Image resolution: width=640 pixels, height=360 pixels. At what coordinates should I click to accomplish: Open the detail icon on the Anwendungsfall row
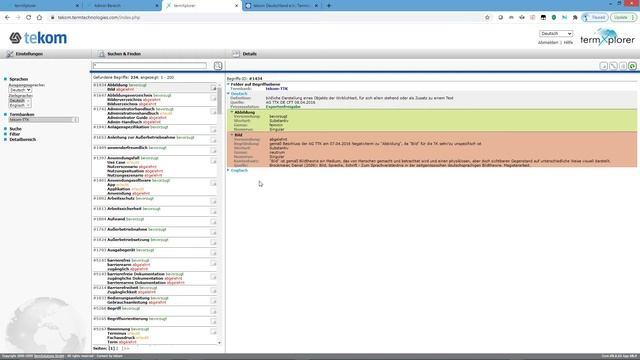click(x=213, y=161)
